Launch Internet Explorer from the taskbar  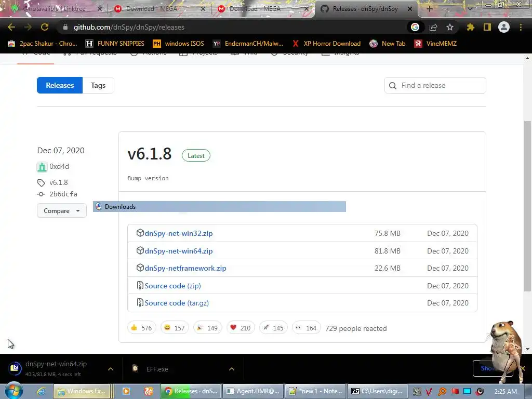41,391
